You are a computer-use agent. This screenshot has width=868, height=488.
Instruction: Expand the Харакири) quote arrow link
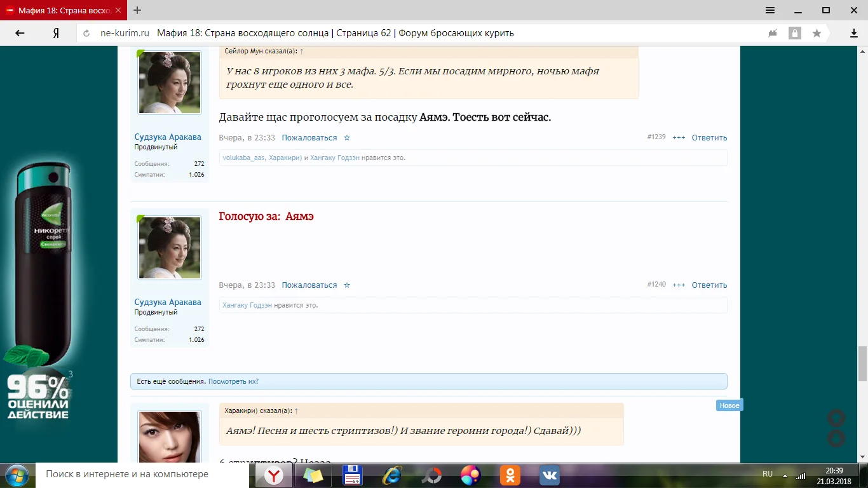[296, 411]
